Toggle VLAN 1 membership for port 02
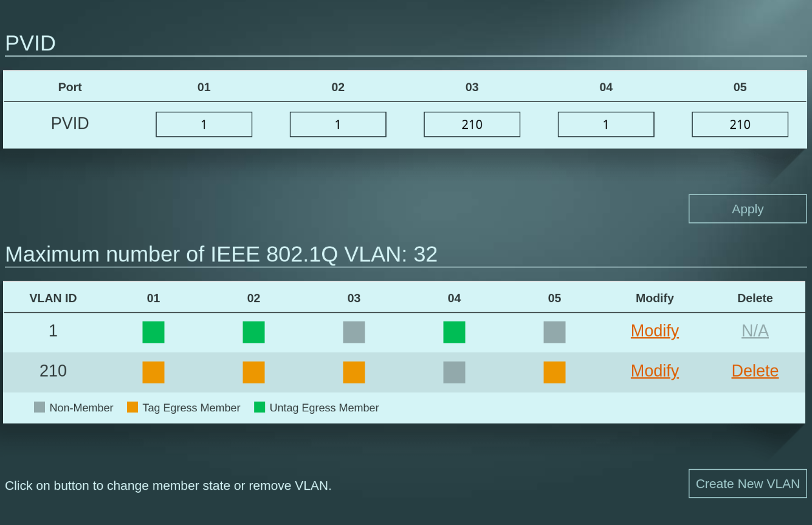Screen dimensions: 812x525 click(x=253, y=332)
